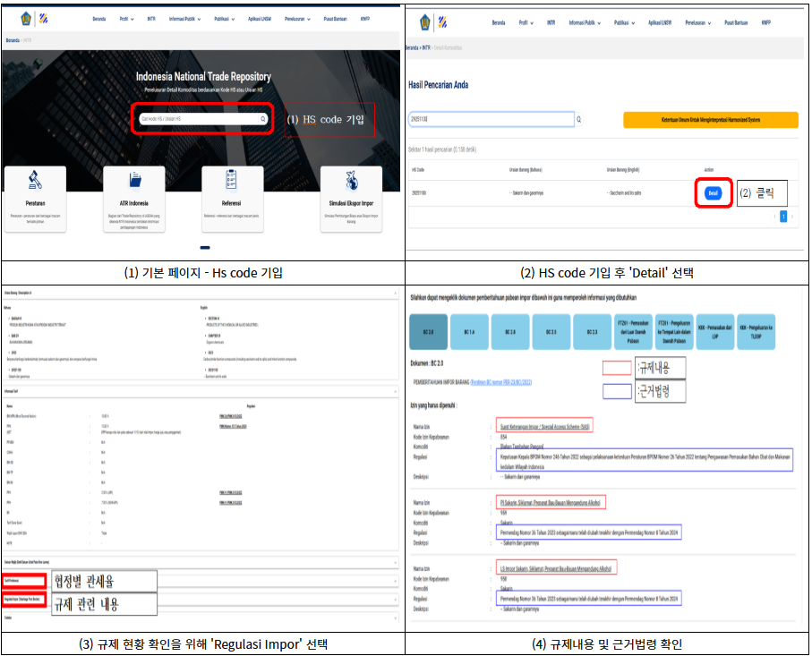Click the home page carousel indicator dash
The image size is (812, 656).
pyautogui.click(x=205, y=248)
